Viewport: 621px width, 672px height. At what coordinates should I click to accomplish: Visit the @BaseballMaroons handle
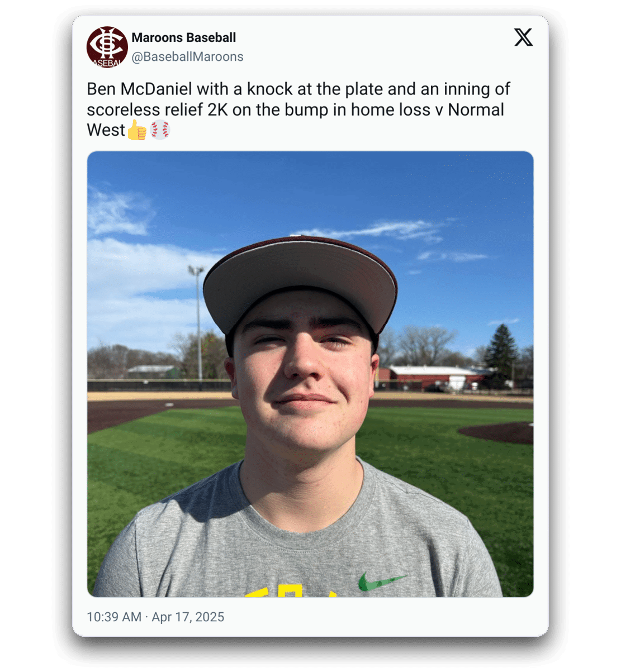187,56
